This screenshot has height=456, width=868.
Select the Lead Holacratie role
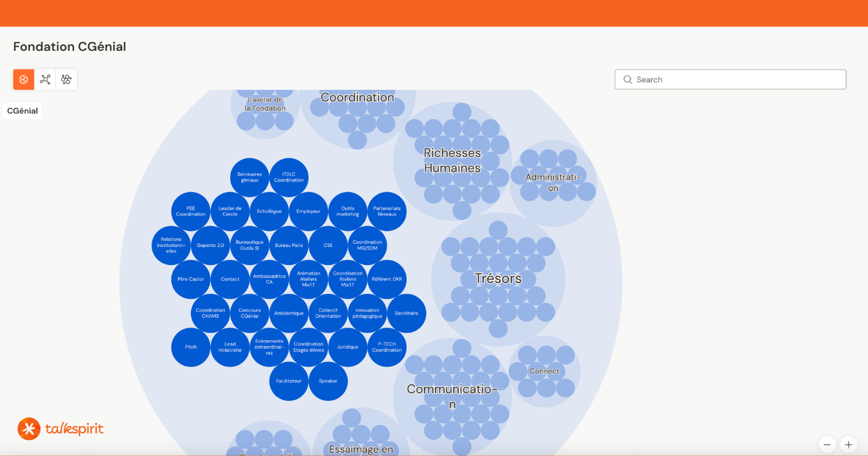[x=230, y=347]
